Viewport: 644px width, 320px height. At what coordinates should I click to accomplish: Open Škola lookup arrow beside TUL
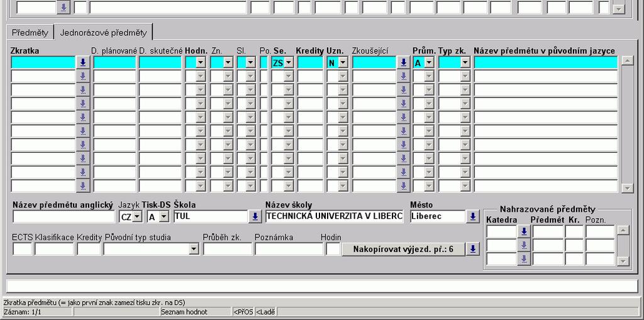pos(255,216)
